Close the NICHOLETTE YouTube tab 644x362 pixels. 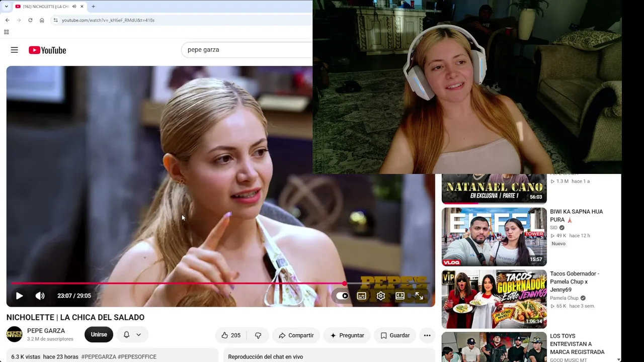click(x=82, y=7)
